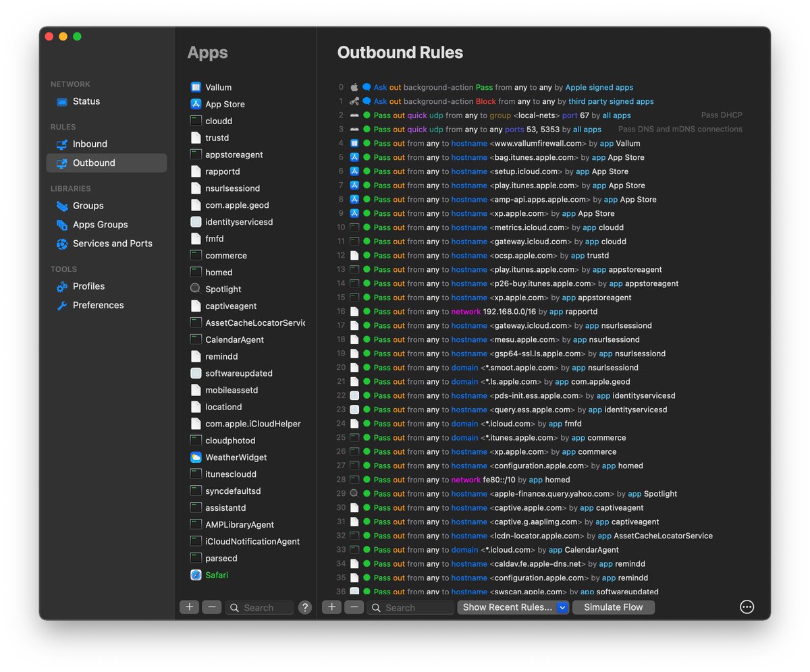Select the Inbound rules icon
Viewport: 810px width, 672px height.
62,144
